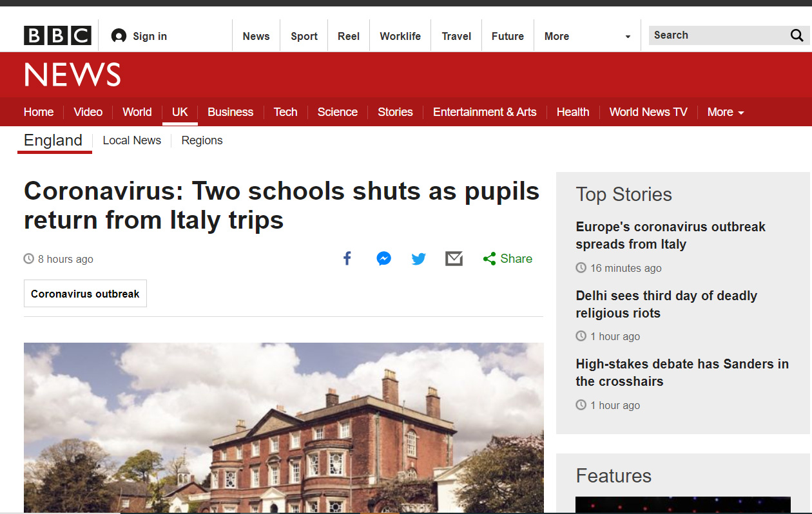Click the Coronavirus outbreak topic tag
812x514 pixels.
[85, 294]
